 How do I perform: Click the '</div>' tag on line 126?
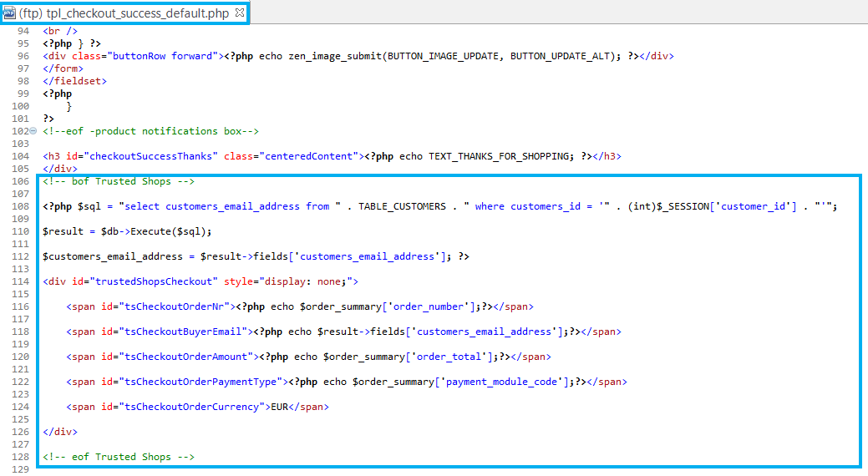click(x=60, y=432)
